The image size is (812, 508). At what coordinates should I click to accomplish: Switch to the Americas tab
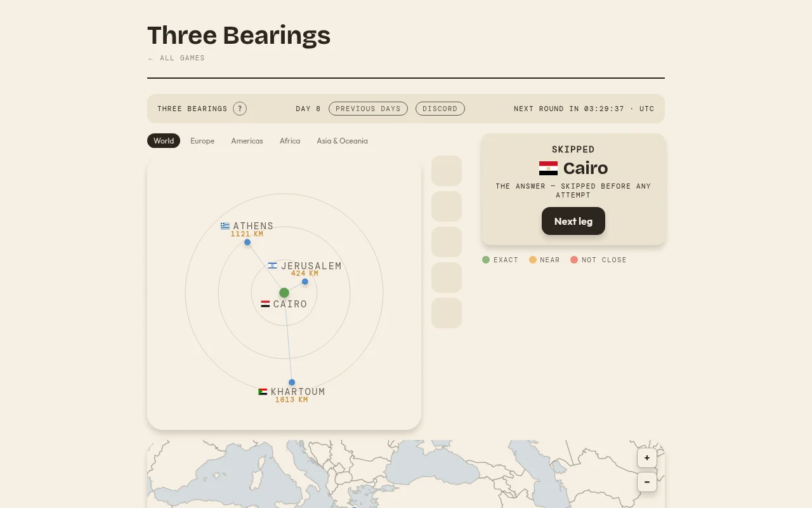click(x=247, y=141)
